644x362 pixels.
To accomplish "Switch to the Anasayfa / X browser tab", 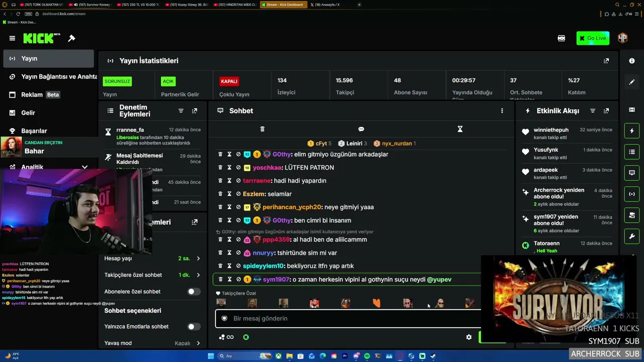I will [330, 5].
